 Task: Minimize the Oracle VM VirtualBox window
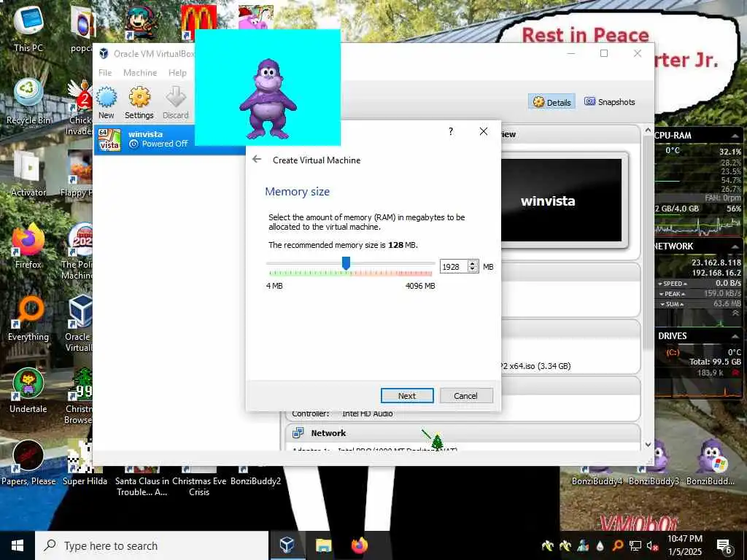(570, 53)
